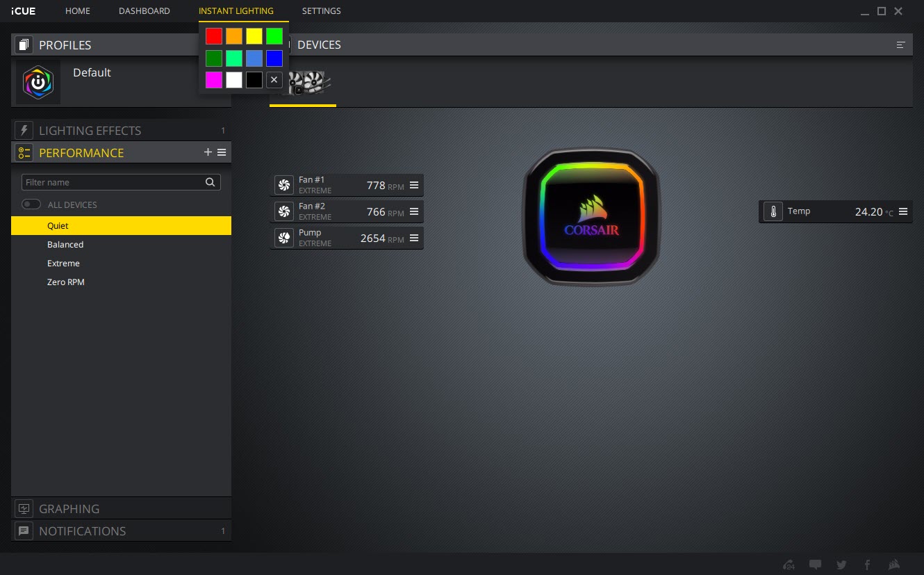Screen dimensions: 924x575
Task: Add a new performance profile with plus
Action: click(208, 152)
